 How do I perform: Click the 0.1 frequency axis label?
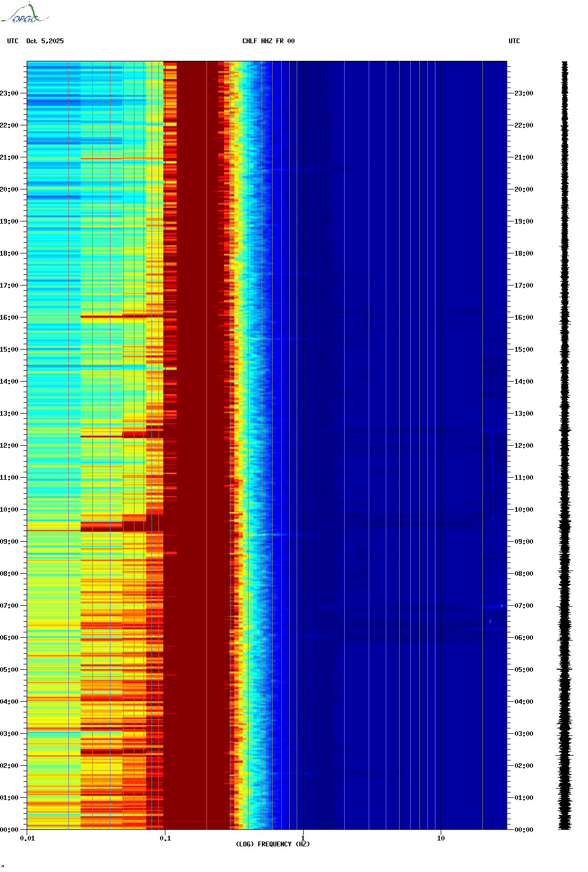tap(165, 838)
